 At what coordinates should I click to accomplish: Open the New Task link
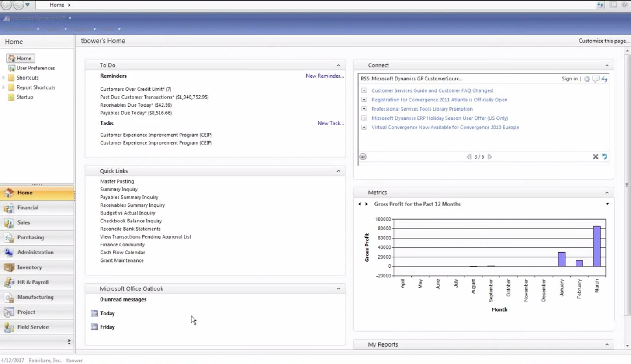tap(330, 123)
